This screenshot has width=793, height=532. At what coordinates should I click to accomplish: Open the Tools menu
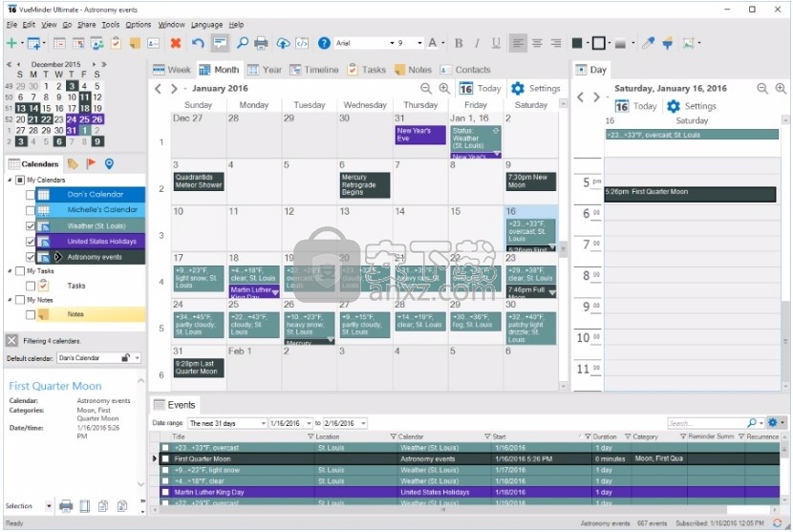110,24
